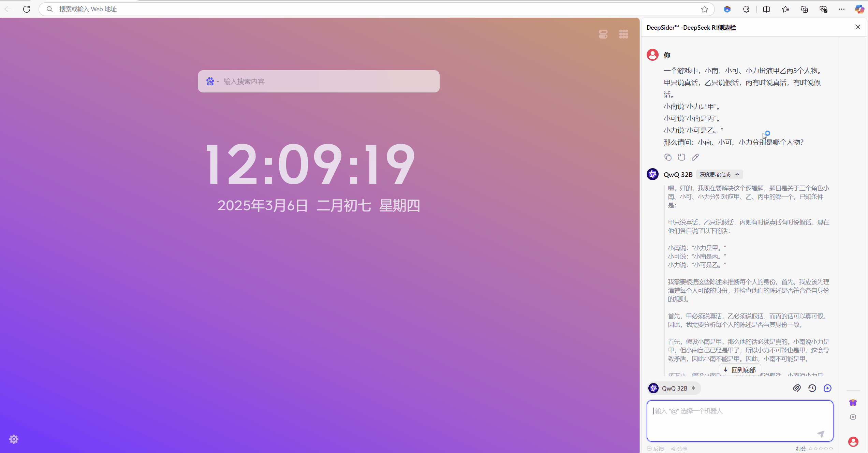Open the grid apps view icon

point(624,34)
